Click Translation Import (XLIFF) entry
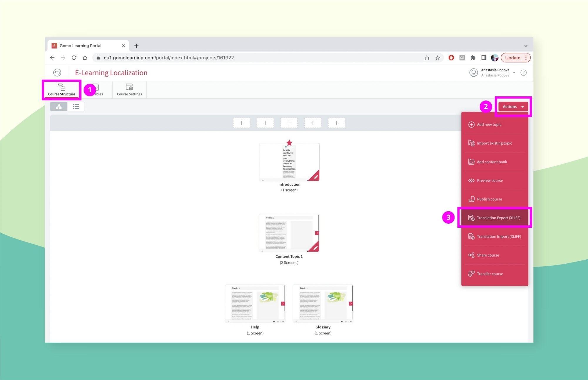The height and width of the screenshot is (380, 588). click(x=499, y=237)
